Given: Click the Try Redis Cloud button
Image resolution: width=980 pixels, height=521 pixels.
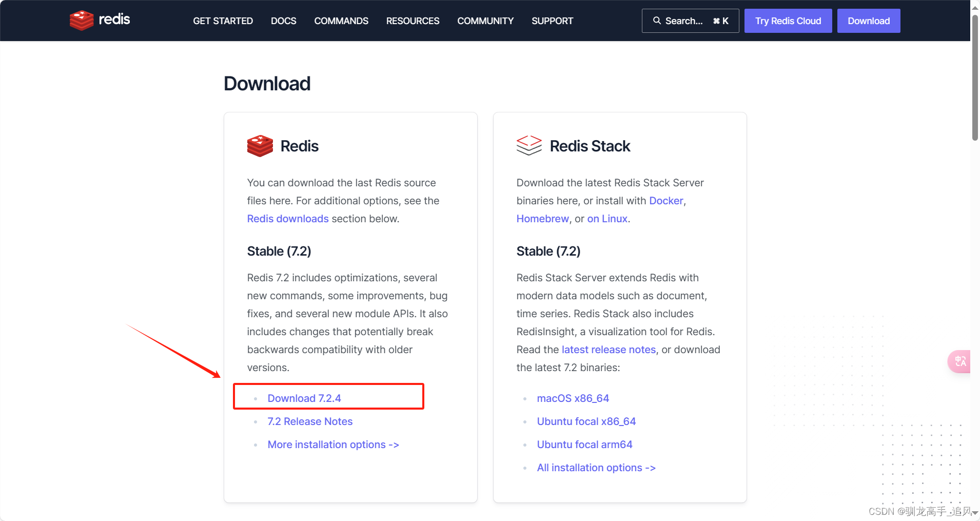Looking at the screenshot, I should click(x=788, y=21).
